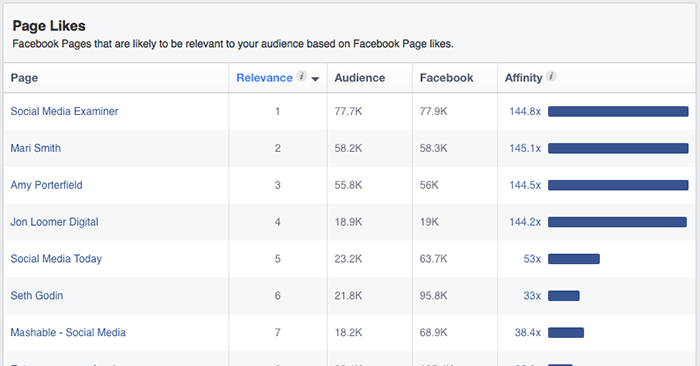Click the Affinity info icon
Screen dimensions: 700x366
551,76
